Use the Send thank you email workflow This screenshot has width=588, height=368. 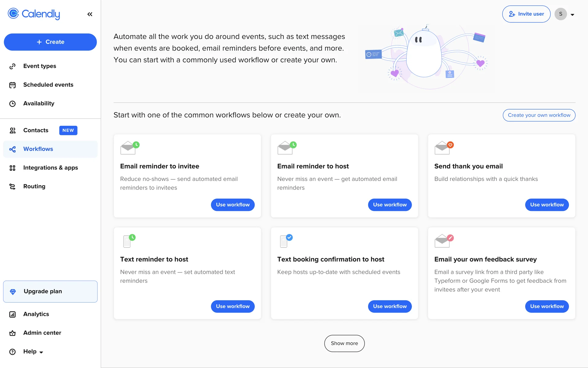click(547, 205)
